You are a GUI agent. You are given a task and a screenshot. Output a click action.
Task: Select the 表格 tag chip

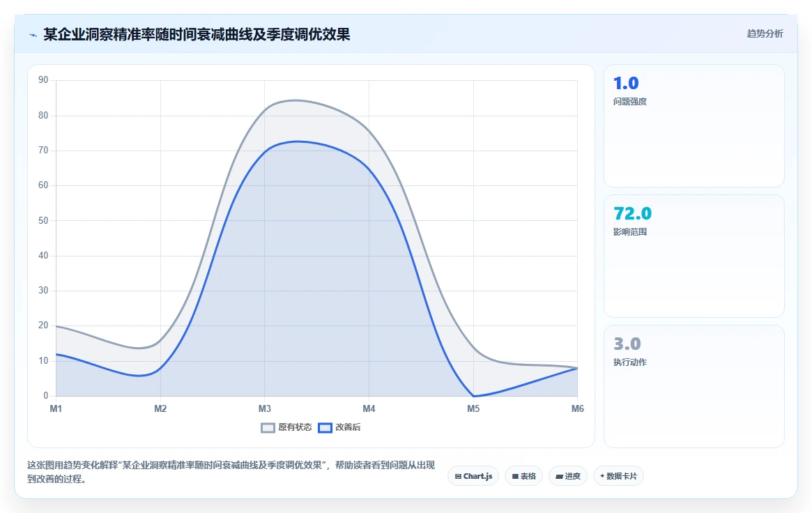(523, 476)
